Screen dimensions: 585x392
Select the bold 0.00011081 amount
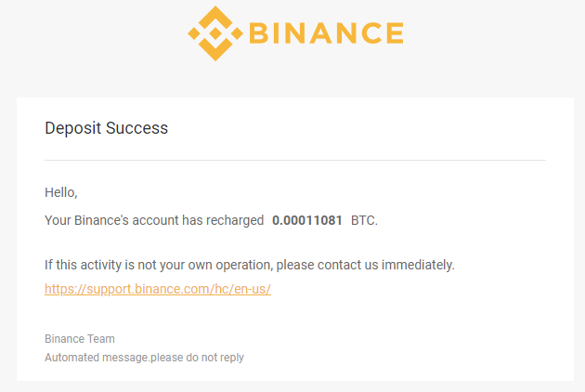[307, 220]
